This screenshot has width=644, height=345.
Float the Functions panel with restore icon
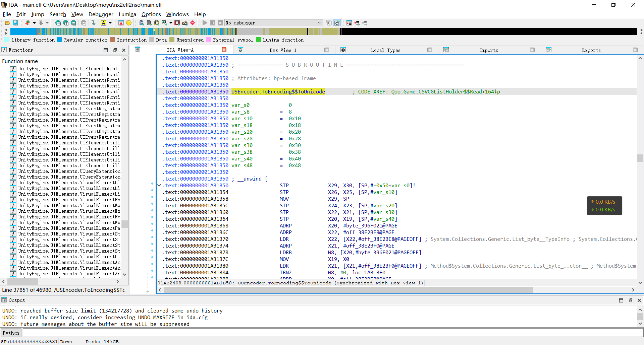[115, 50]
